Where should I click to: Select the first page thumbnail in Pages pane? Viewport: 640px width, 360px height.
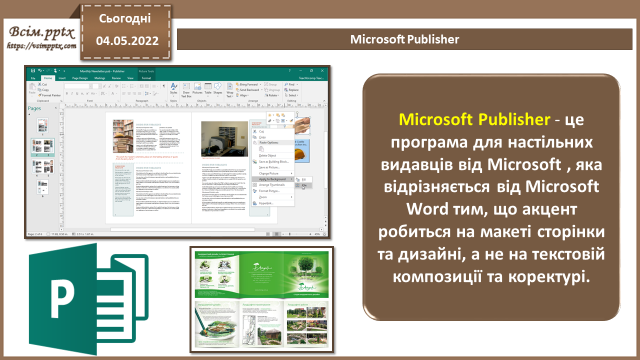pos(42,125)
